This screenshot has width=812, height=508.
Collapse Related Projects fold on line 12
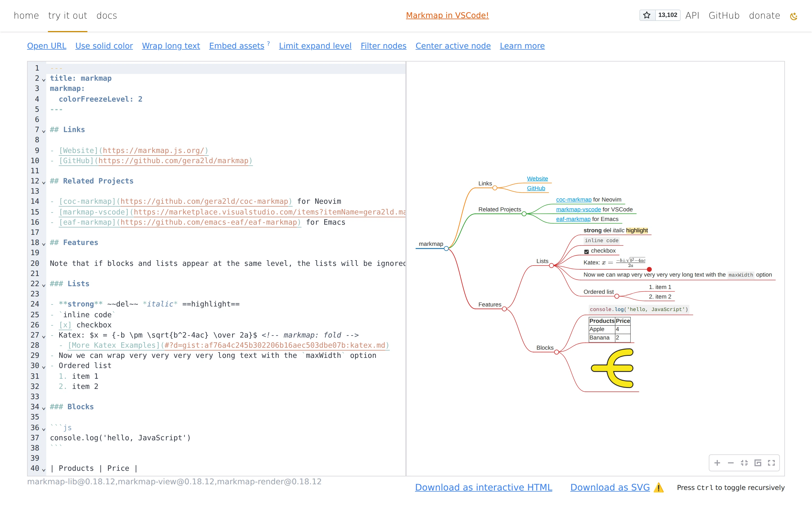[x=44, y=182]
